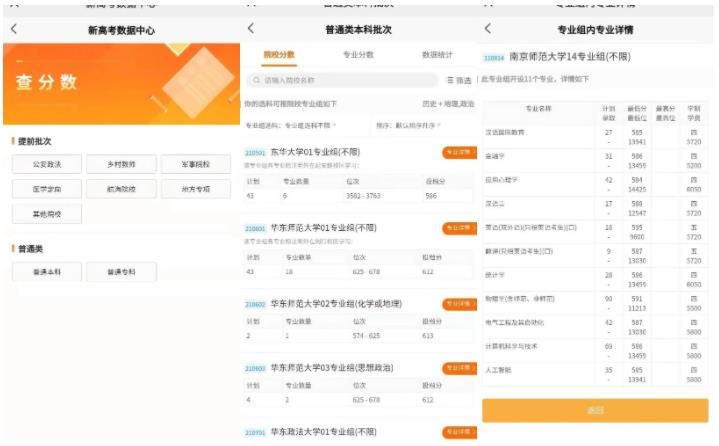Click the orange 返回 button at bottom
Screen dimensions: 719x446
[x=595, y=410]
